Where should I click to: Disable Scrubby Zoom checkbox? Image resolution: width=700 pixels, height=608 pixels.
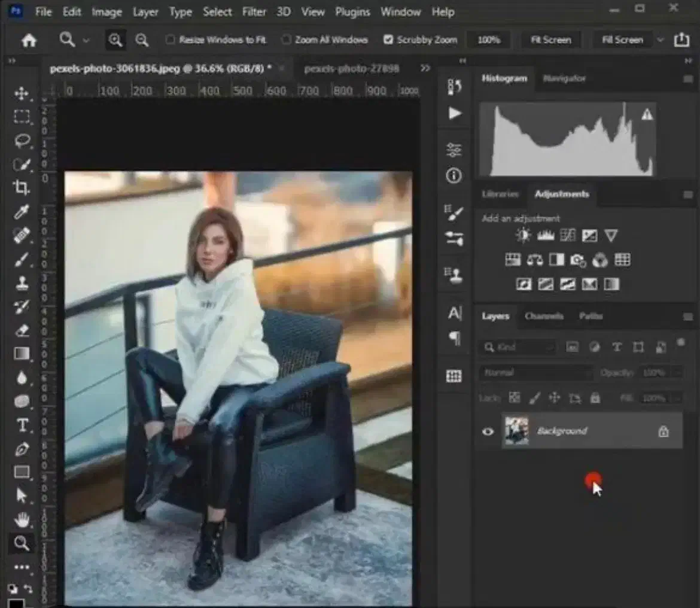(388, 40)
